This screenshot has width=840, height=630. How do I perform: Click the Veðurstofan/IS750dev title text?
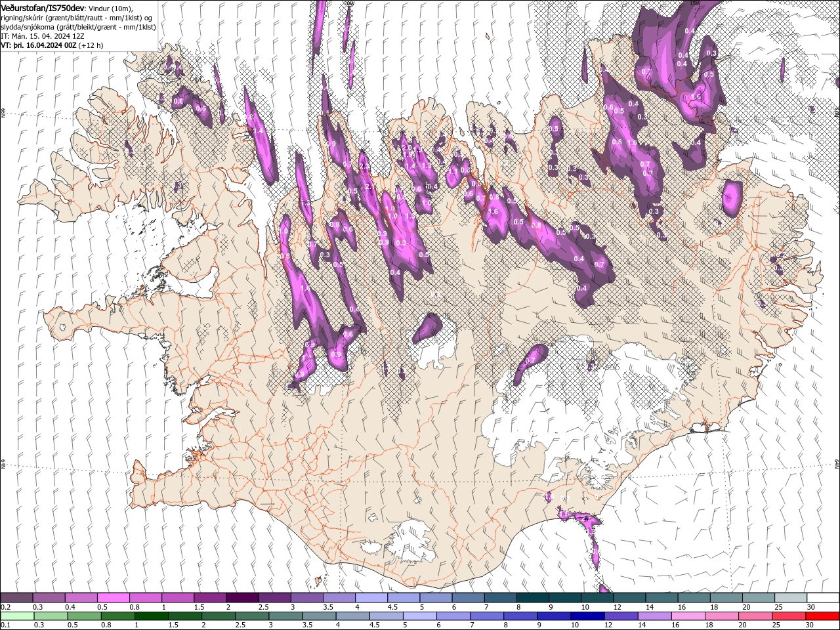(x=43, y=7)
